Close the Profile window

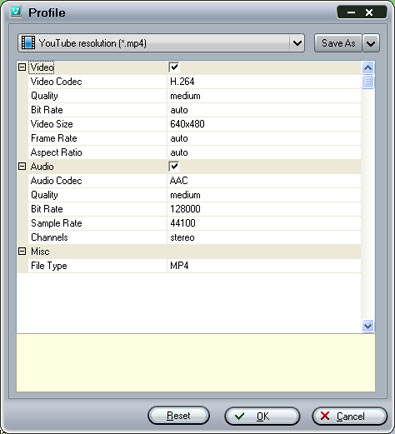point(369,13)
